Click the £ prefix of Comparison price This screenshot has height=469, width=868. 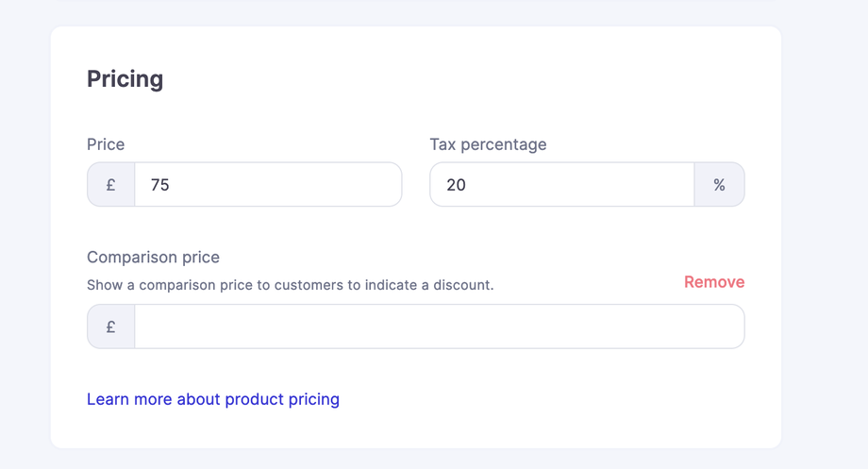click(111, 327)
